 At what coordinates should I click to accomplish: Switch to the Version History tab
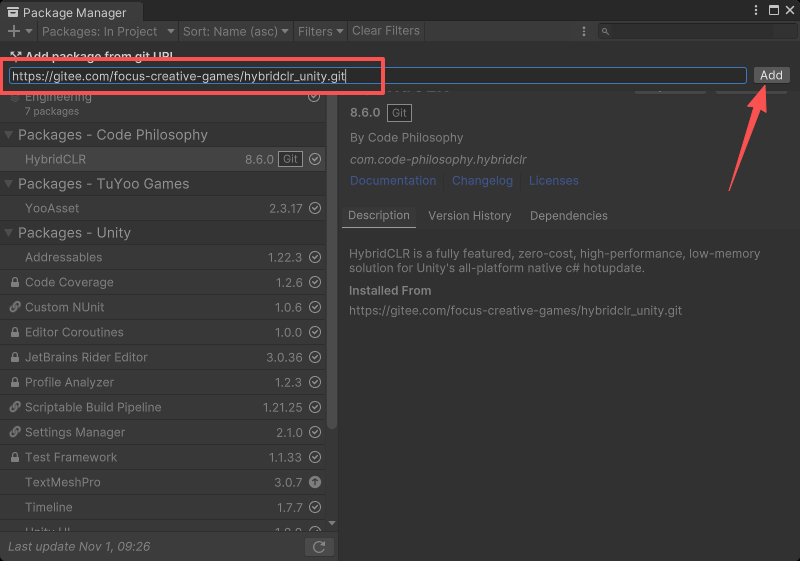tap(469, 216)
